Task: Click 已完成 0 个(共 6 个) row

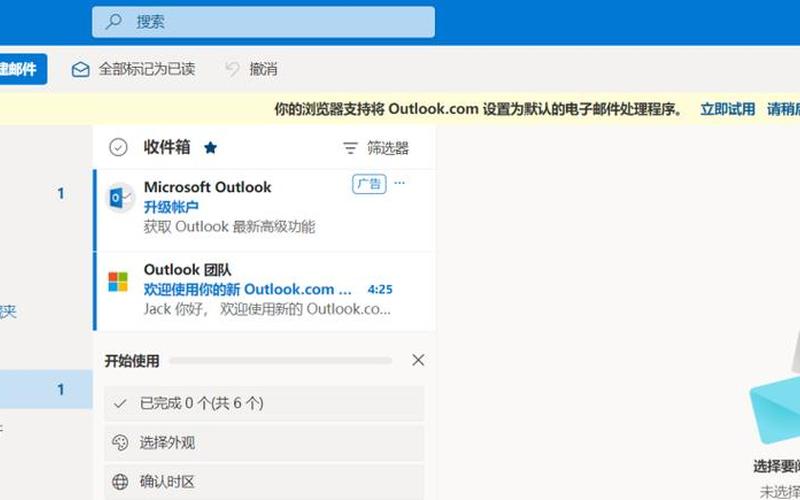Action: coord(264,404)
